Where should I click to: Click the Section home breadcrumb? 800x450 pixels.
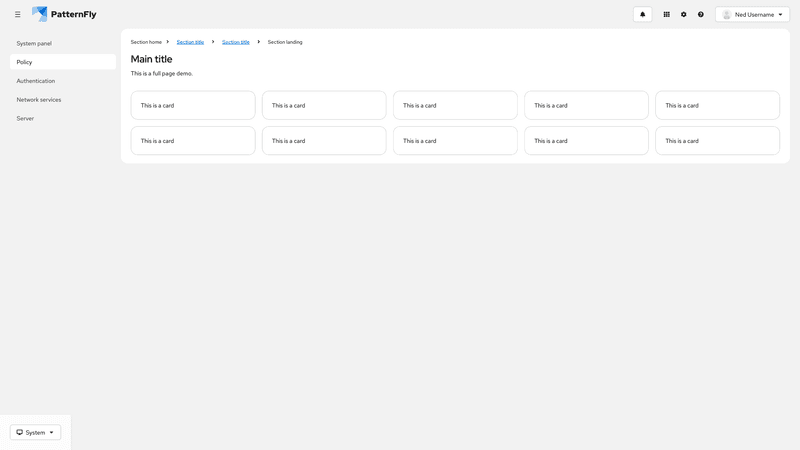click(146, 42)
